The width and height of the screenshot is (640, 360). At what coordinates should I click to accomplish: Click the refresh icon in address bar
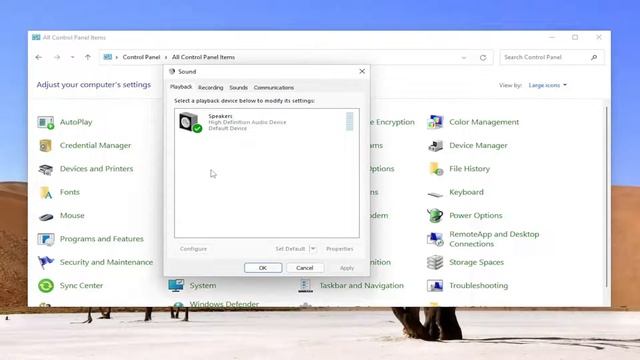[x=483, y=58]
